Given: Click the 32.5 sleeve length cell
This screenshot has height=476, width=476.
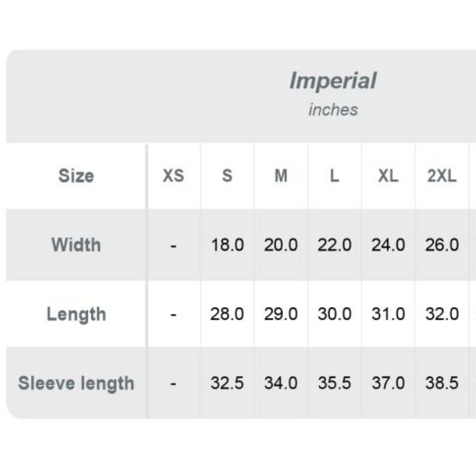Looking at the screenshot, I should [x=227, y=383].
